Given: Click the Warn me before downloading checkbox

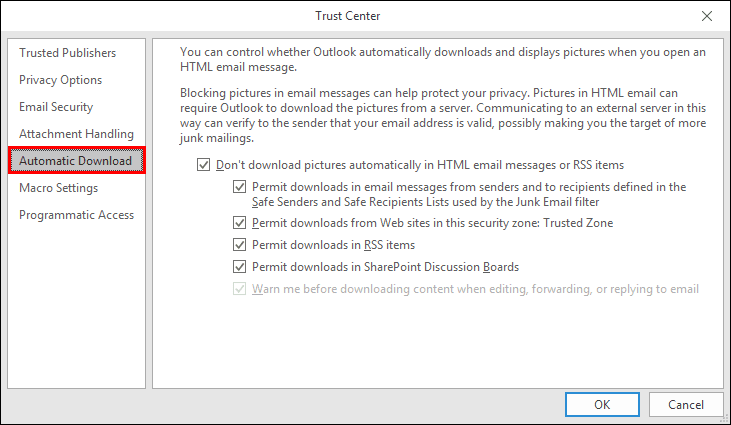Looking at the screenshot, I should [239, 289].
